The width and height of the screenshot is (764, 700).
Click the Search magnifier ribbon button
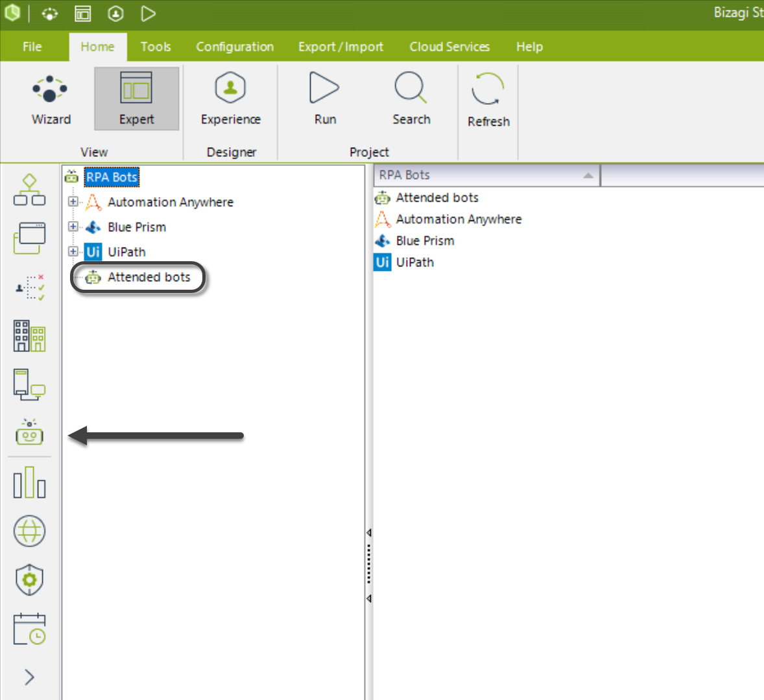[411, 99]
